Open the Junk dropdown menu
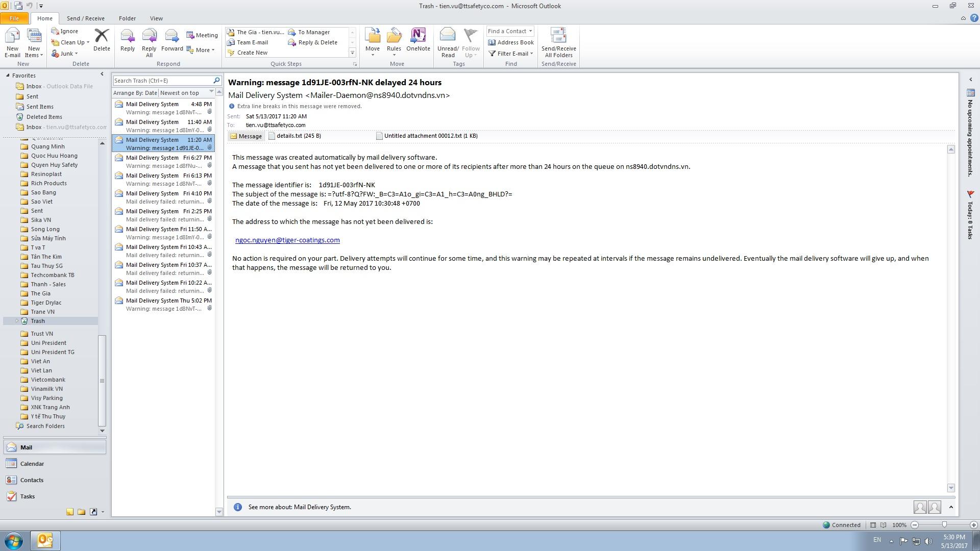Image resolution: width=980 pixels, height=551 pixels. point(65,54)
